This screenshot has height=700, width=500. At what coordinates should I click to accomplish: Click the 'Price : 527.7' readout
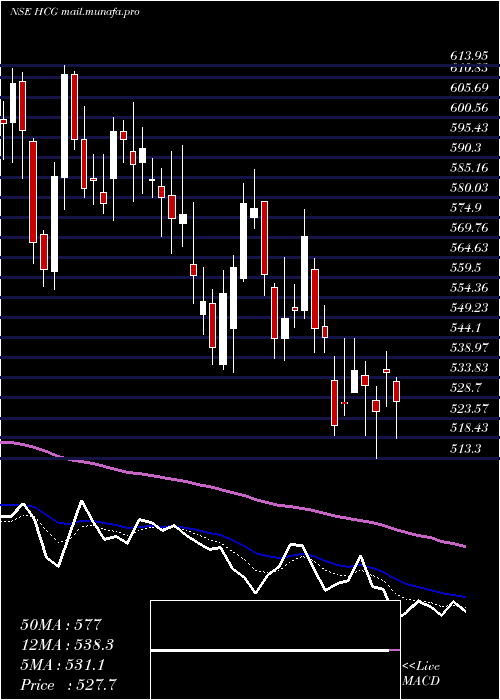[x=69, y=685]
